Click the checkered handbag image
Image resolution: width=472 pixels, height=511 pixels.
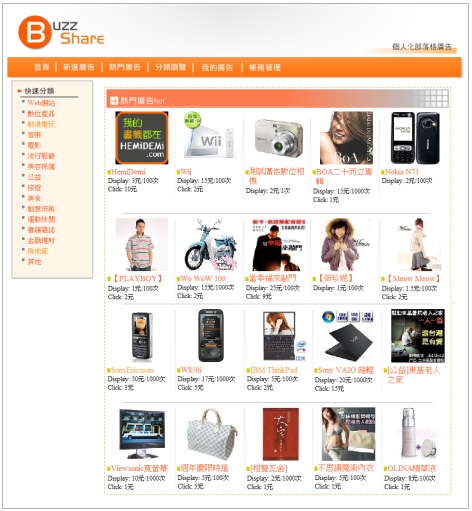[211, 434]
